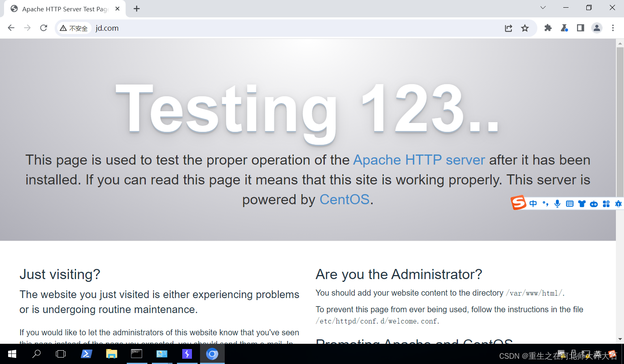Viewport: 624px width, 364px height.
Task: Open the Windows Start menu
Action: [12, 354]
